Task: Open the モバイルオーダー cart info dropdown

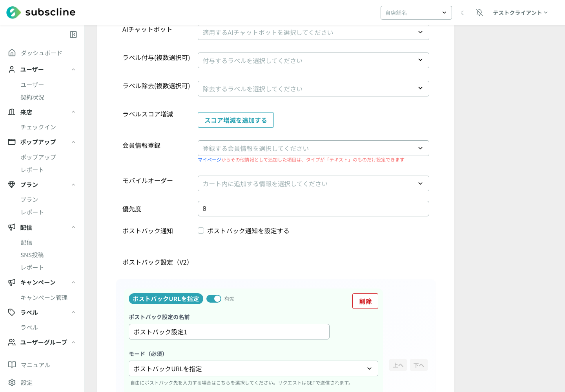Action: [313, 183]
